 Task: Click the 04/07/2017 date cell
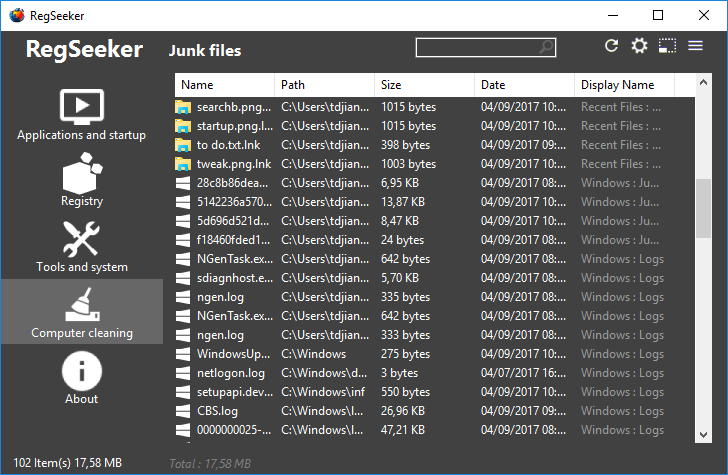(x=523, y=373)
